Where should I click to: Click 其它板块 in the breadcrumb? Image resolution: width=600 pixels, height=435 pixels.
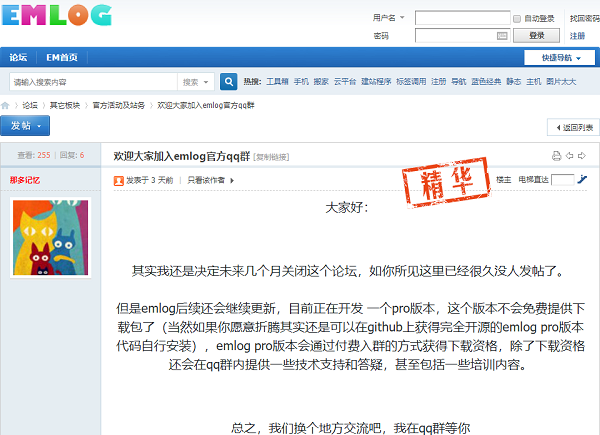click(65, 106)
